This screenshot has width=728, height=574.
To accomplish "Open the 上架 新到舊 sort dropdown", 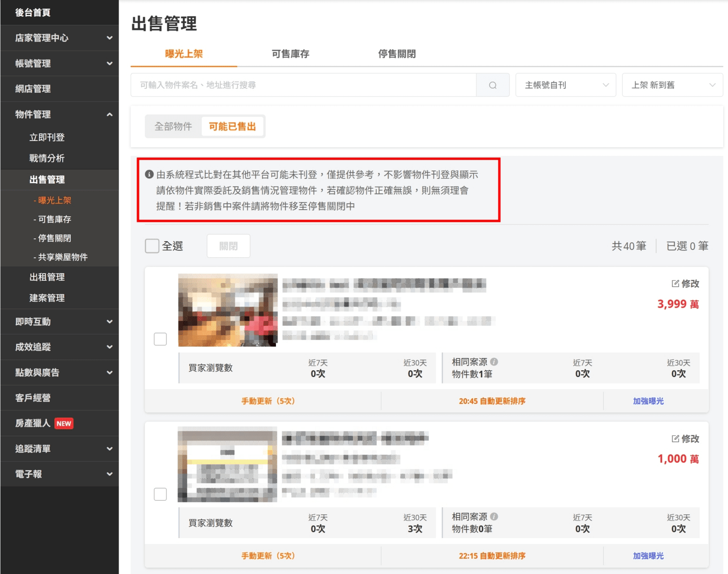I will click(673, 85).
